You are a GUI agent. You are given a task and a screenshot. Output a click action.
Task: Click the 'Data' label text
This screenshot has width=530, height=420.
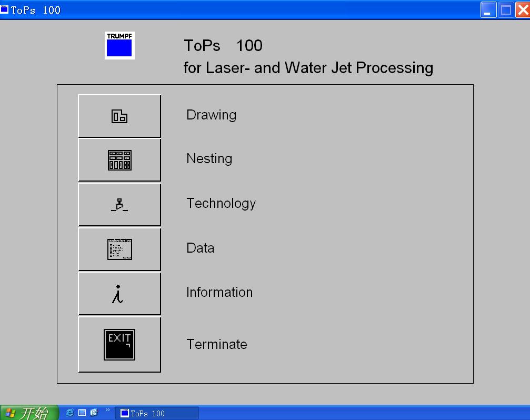point(200,248)
